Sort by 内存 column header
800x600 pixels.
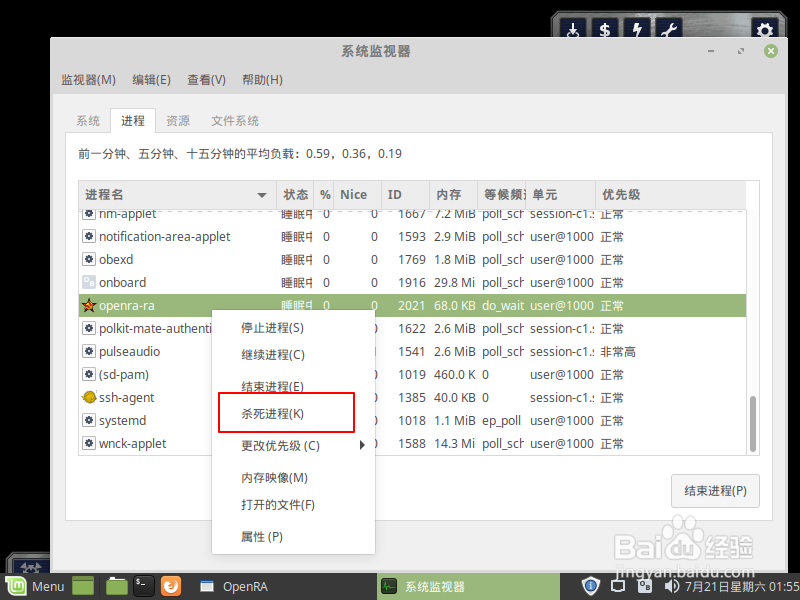coord(453,194)
